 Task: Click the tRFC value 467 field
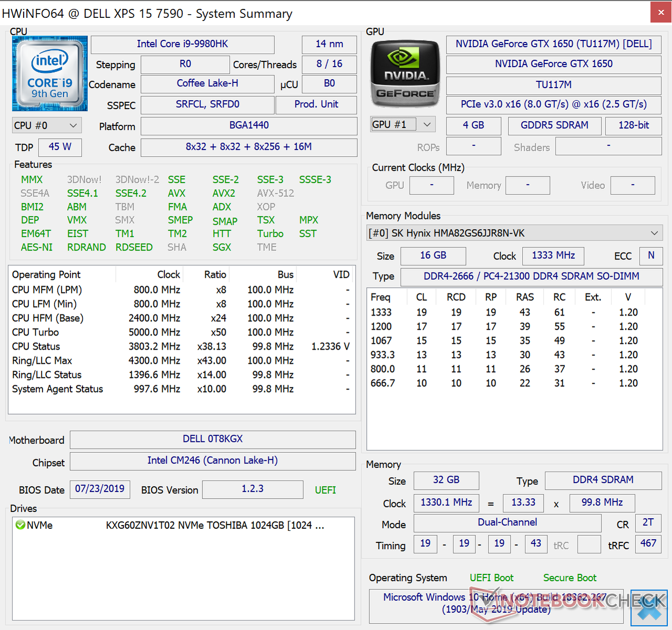click(648, 544)
